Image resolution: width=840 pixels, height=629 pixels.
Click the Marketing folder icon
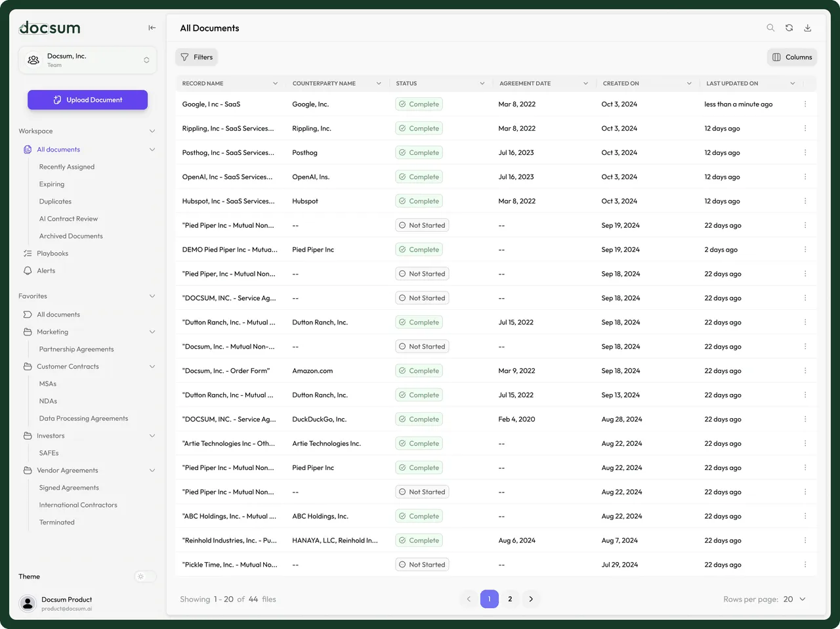[x=28, y=332]
